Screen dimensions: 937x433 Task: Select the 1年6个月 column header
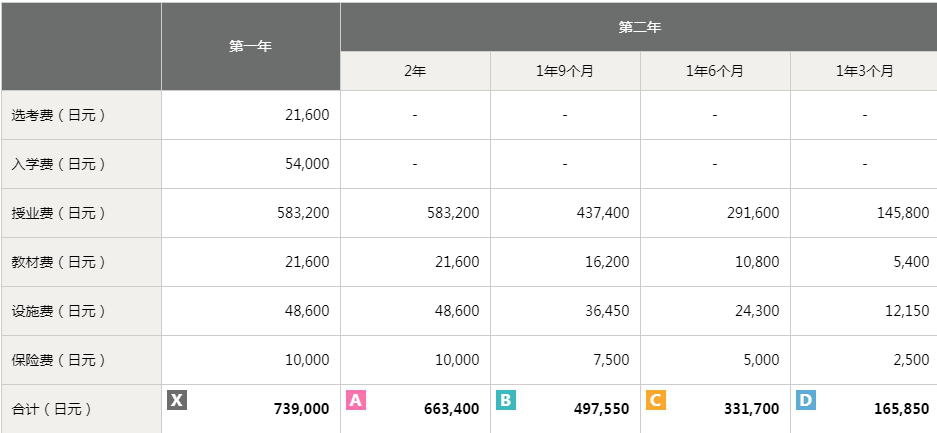tap(715, 71)
